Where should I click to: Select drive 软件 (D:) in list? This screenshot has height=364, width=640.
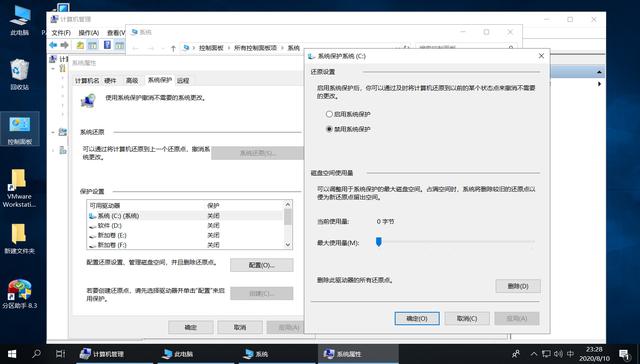click(x=185, y=226)
